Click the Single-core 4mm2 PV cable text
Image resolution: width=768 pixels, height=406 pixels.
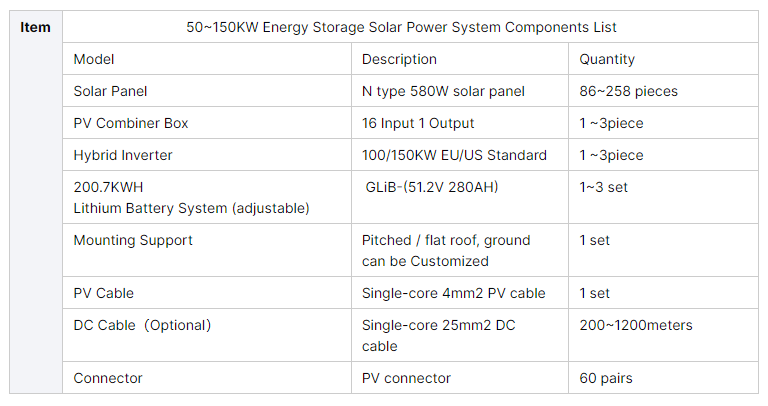pos(454,293)
